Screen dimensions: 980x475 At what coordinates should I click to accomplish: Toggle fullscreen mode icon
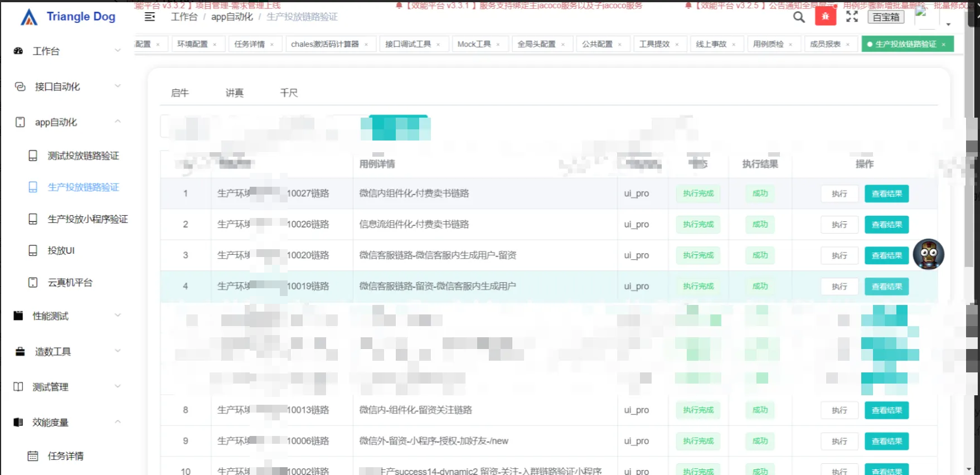point(852,17)
